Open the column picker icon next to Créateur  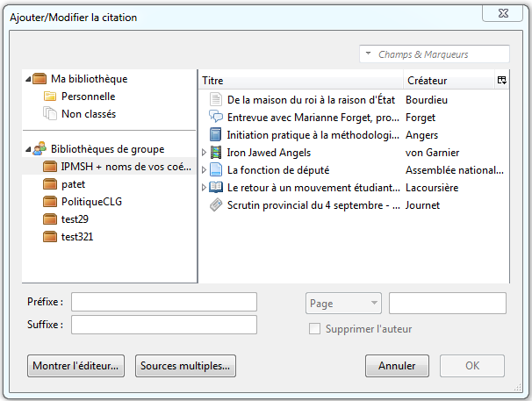click(502, 81)
